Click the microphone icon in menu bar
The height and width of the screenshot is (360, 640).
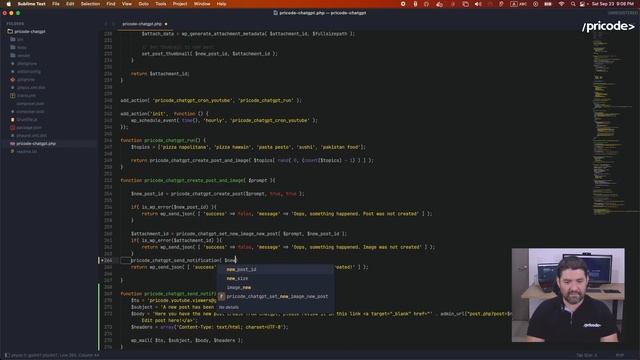[415, 4]
